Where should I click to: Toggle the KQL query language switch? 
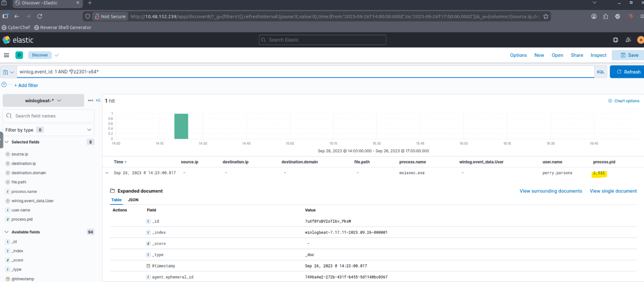pyautogui.click(x=600, y=72)
